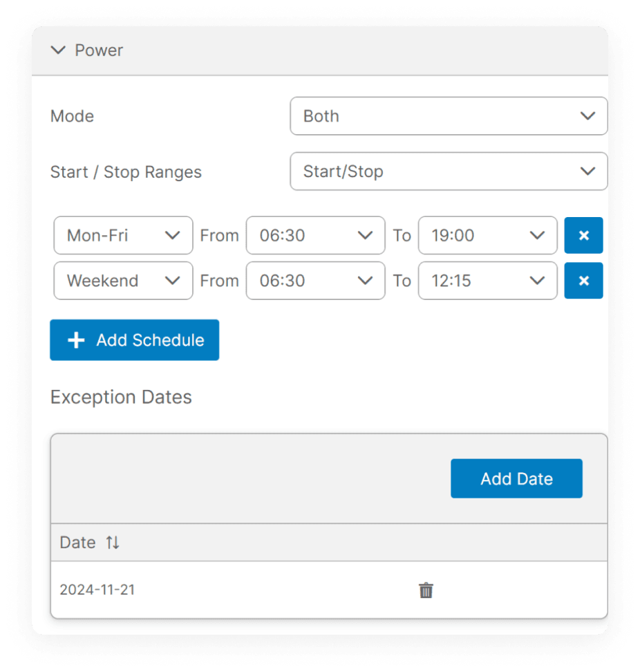Change the To time set to 19:00

coord(487,236)
